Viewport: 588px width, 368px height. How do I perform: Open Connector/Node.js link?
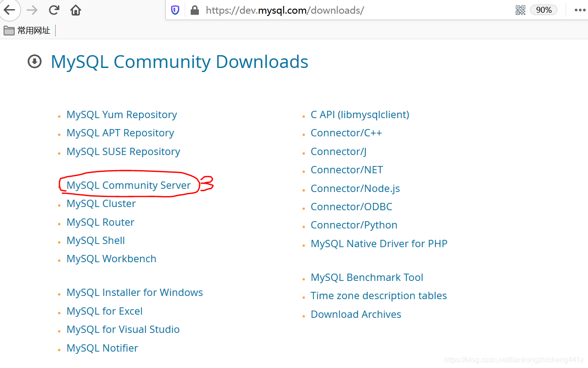355,188
